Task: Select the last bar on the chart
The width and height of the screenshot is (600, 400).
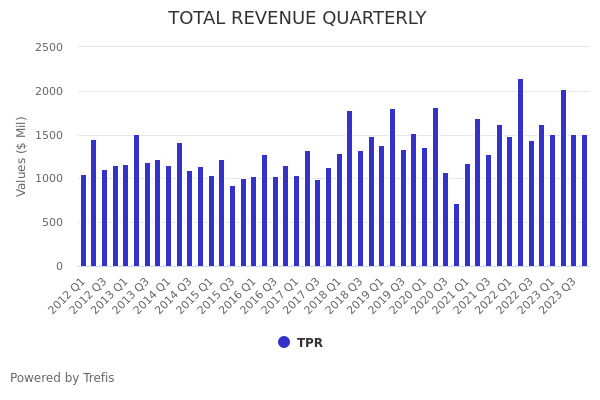Action: [584, 200]
